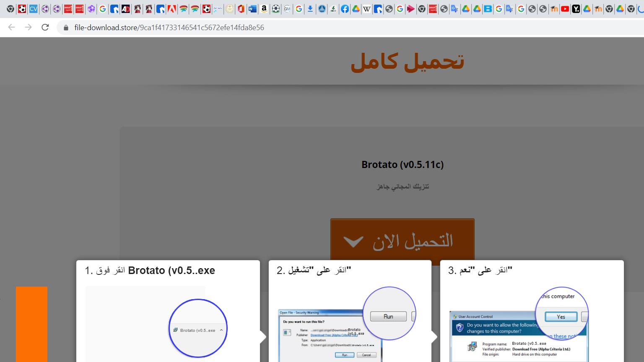Viewport: 644px width, 362px height.
Task: Open the YouTube tab
Action: [x=565, y=9]
